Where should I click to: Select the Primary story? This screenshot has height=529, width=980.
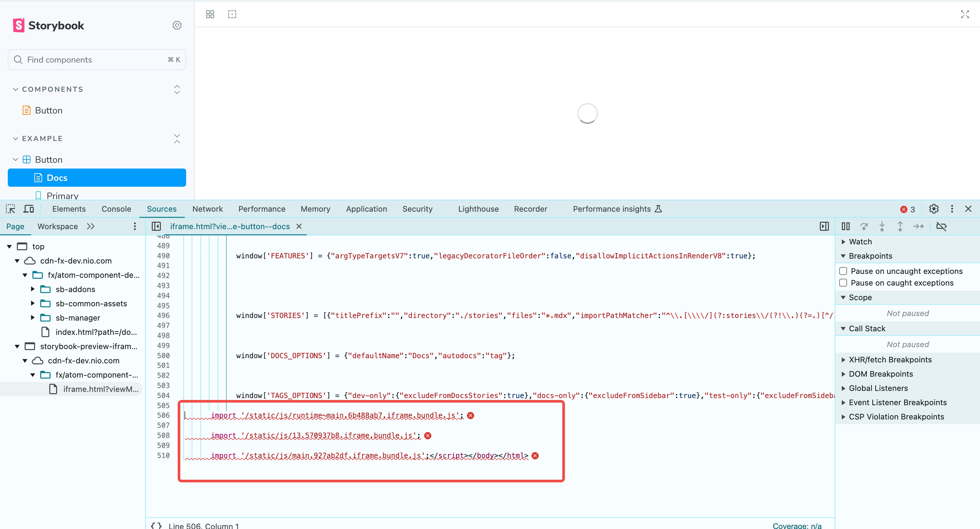pyautogui.click(x=62, y=195)
